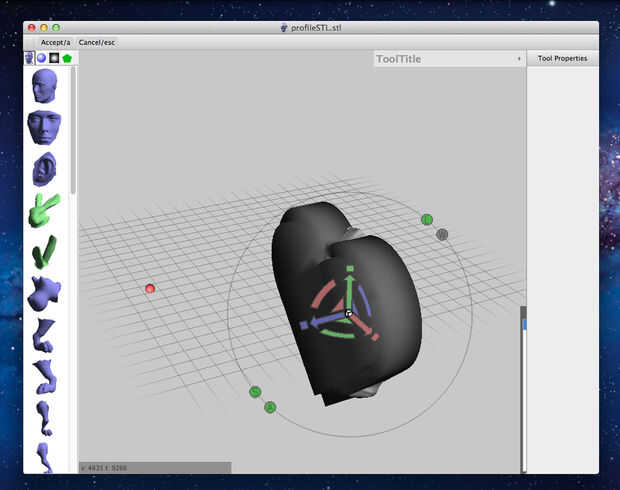This screenshot has height=490, width=620.
Task: Switch to the green pentagon primitives tab
Action: [x=67, y=58]
